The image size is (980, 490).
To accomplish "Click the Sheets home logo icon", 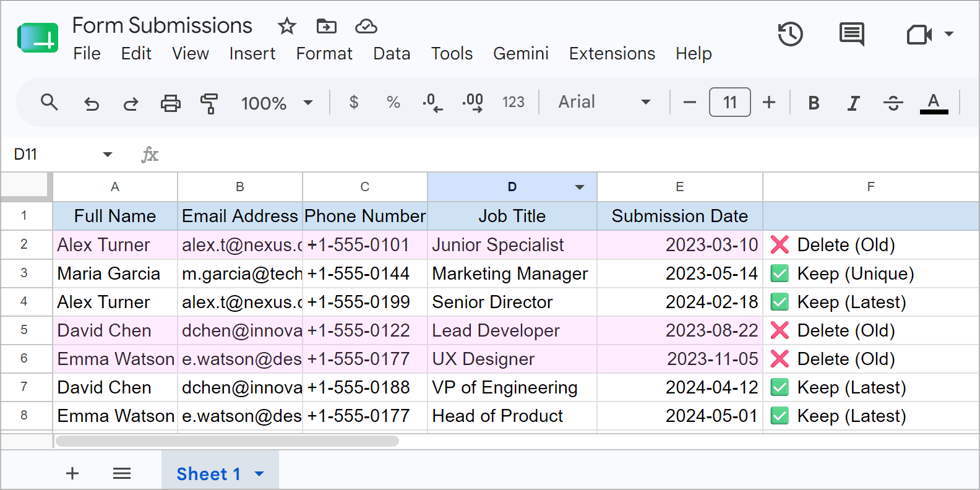I will pyautogui.click(x=38, y=38).
